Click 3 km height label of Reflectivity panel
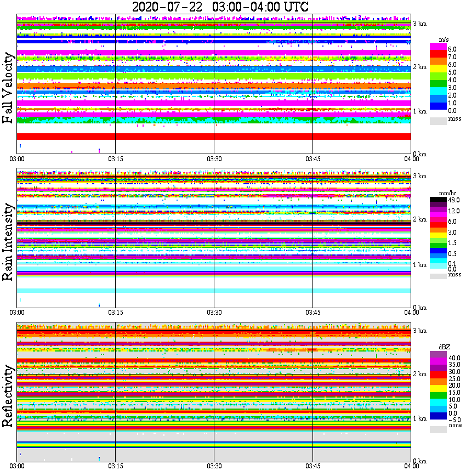This screenshot has width=466, height=476. click(420, 330)
